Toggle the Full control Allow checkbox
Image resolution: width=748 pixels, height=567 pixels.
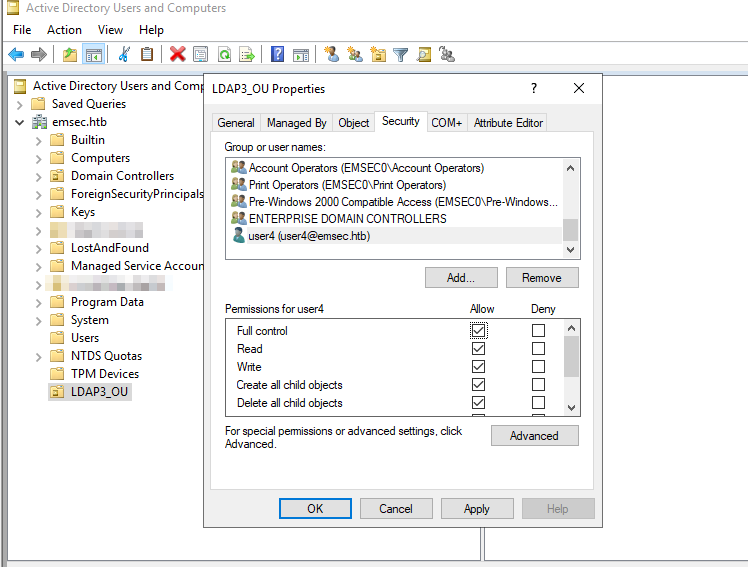tap(479, 331)
